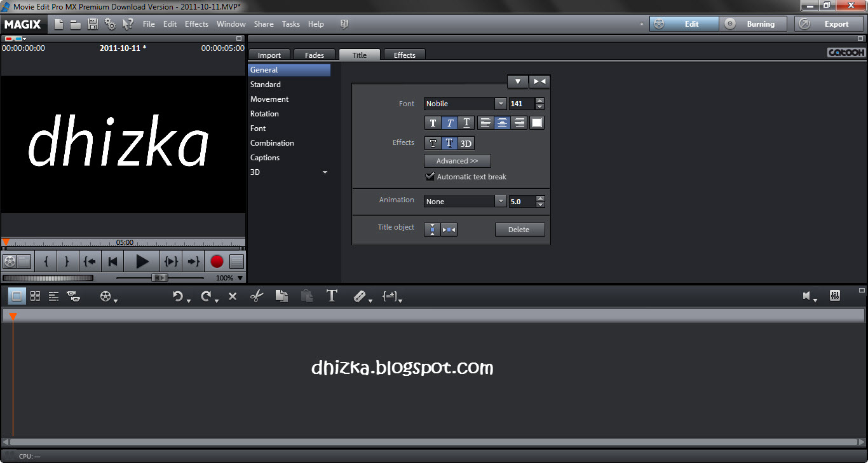Click the help book icon after Help menu
This screenshot has width=868, height=463.
pos(344,24)
